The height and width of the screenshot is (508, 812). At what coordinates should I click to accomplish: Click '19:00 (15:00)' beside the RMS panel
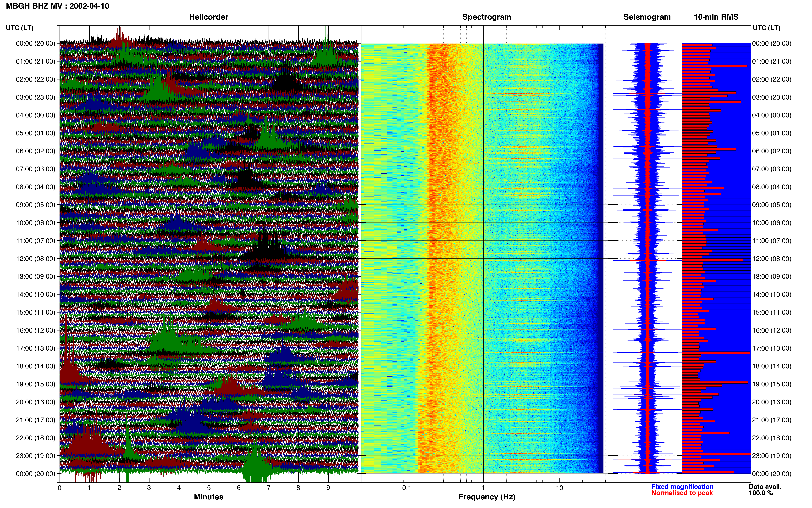[772, 384]
